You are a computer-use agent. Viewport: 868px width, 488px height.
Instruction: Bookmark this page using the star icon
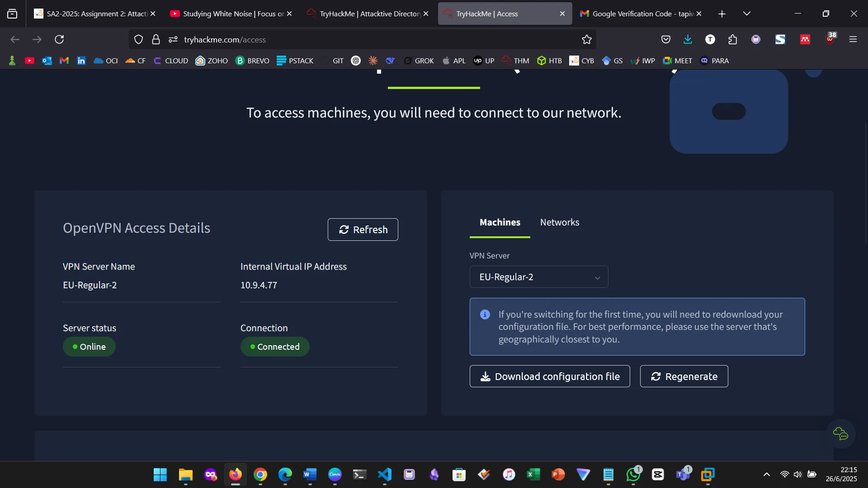click(586, 39)
